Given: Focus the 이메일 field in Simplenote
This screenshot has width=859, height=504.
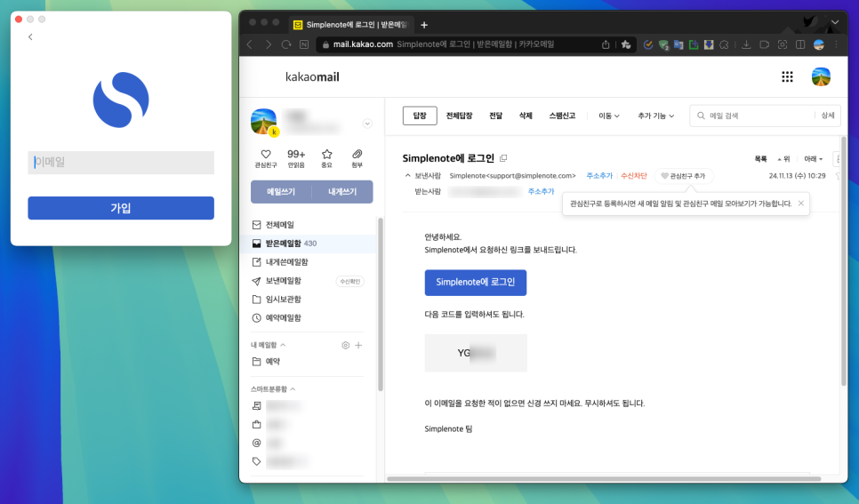Looking at the screenshot, I should coord(121,163).
